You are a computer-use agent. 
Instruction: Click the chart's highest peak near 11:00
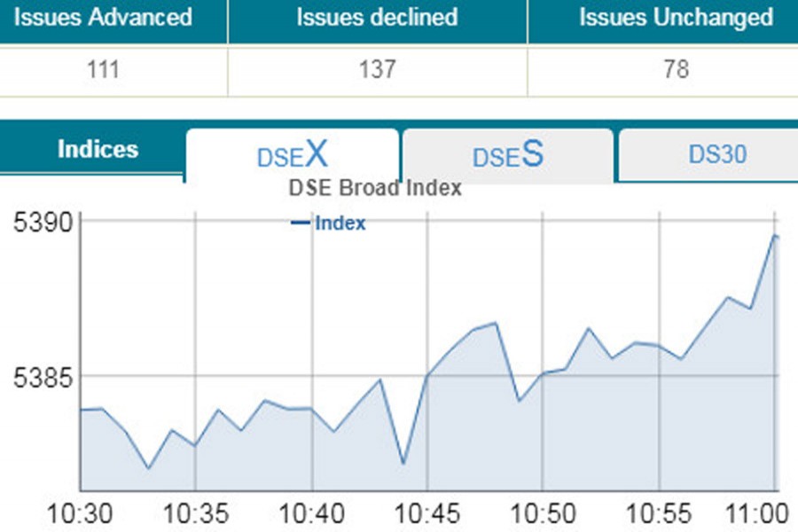775,236
